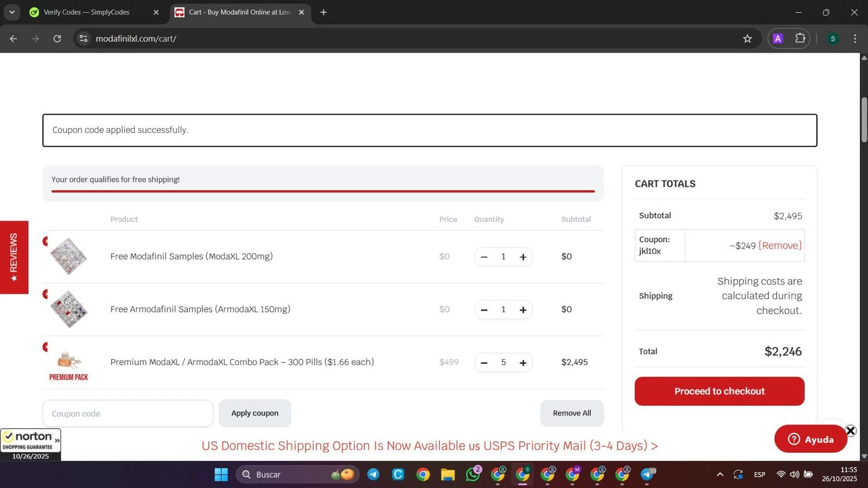Image resolution: width=868 pixels, height=488 pixels.
Task: Click the Remove All button
Action: coord(572,413)
